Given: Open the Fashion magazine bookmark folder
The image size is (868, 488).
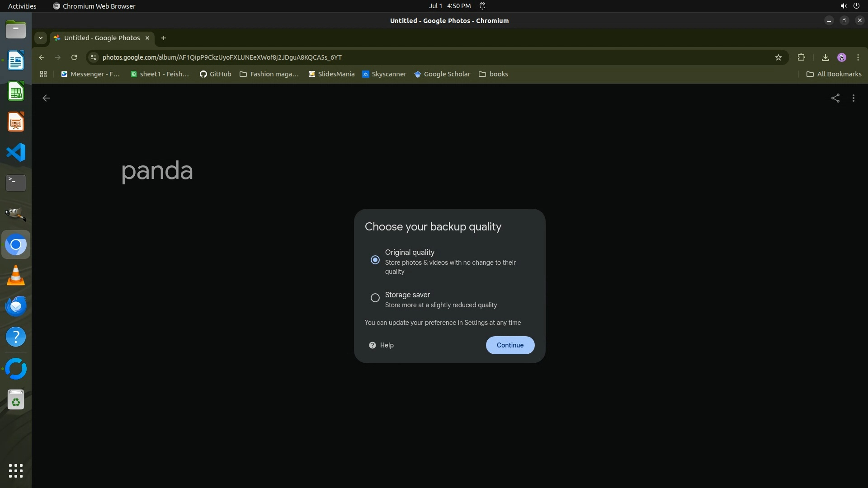Looking at the screenshot, I should [x=269, y=74].
